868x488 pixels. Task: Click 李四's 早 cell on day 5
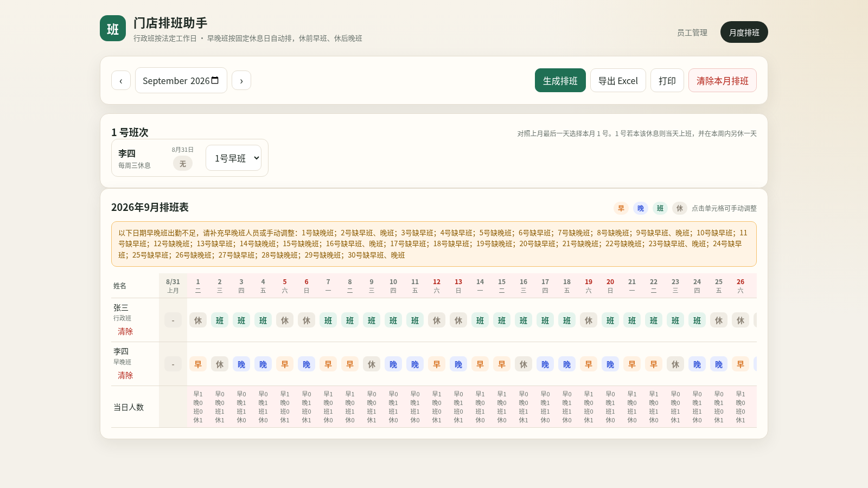285,364
